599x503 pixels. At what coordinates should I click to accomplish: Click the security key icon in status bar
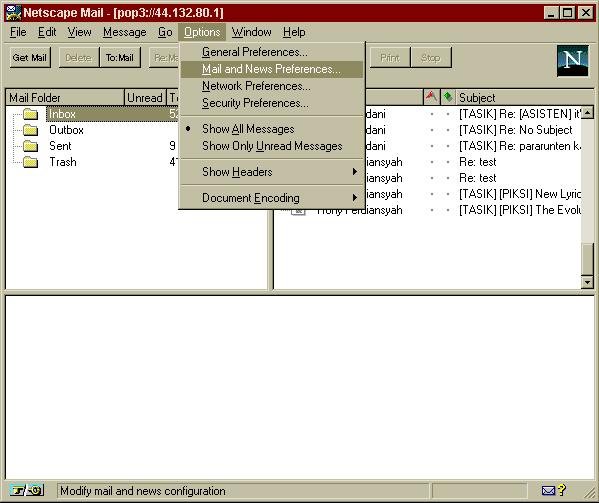point(27,490)
